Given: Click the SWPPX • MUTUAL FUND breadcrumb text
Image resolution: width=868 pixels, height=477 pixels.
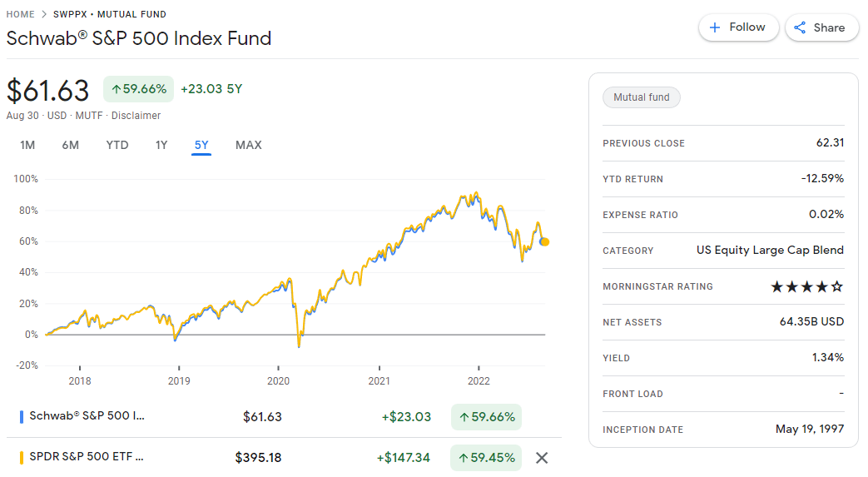Looking at the screenshot, I should tap(110, 14).
